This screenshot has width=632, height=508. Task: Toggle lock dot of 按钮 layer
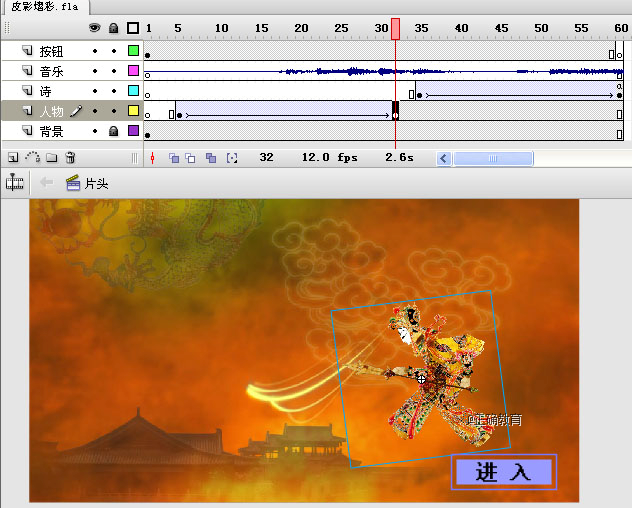click(114, 51)
